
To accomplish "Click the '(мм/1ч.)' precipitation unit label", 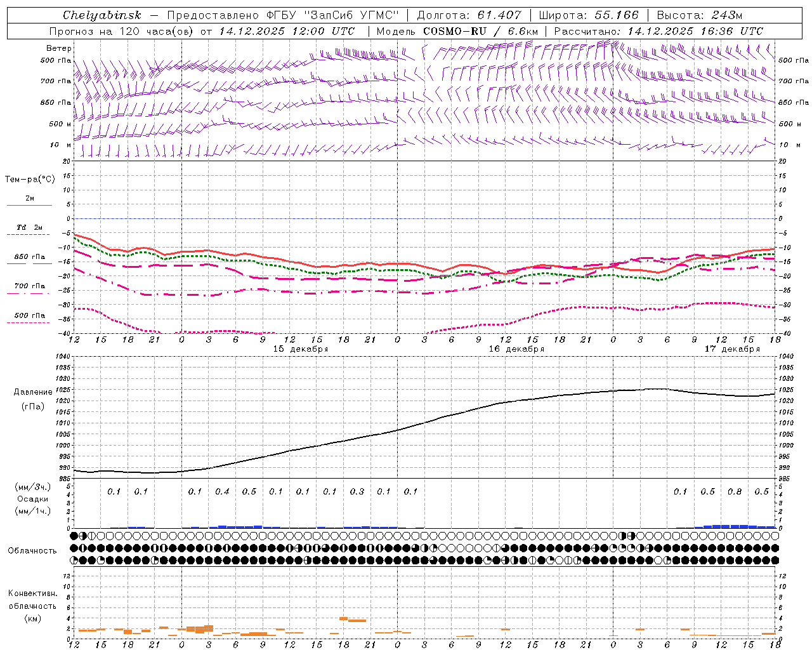I will pyautogui.click(x=33, y=511).
